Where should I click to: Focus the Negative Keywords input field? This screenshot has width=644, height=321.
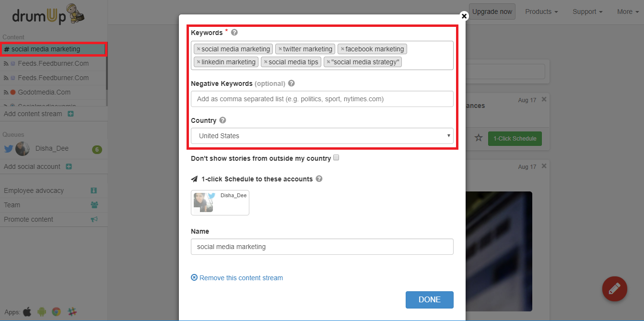322,99
